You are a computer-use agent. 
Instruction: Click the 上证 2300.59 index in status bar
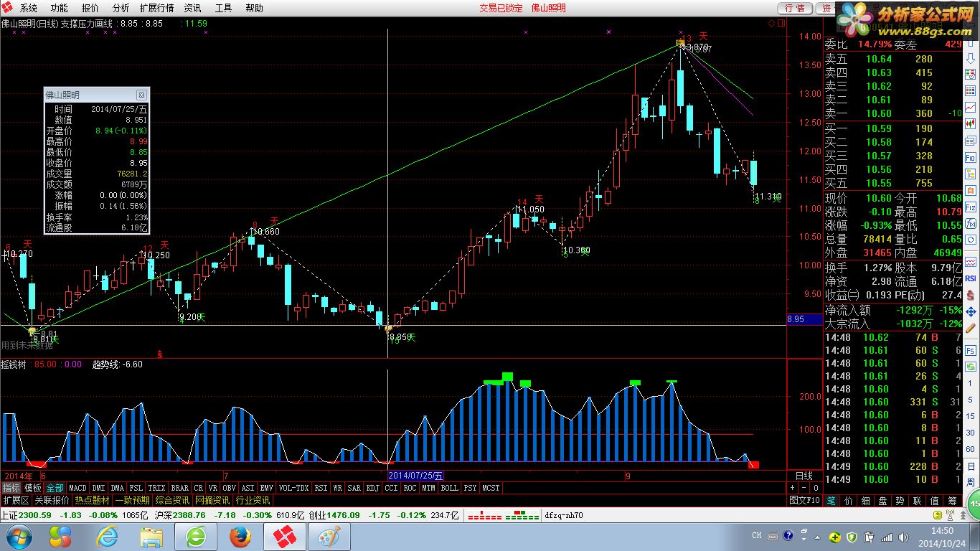click(27, 514)
